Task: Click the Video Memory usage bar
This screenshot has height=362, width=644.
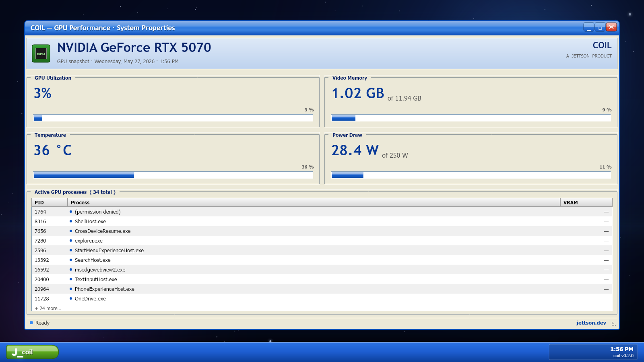Action: tap(471, 118)
